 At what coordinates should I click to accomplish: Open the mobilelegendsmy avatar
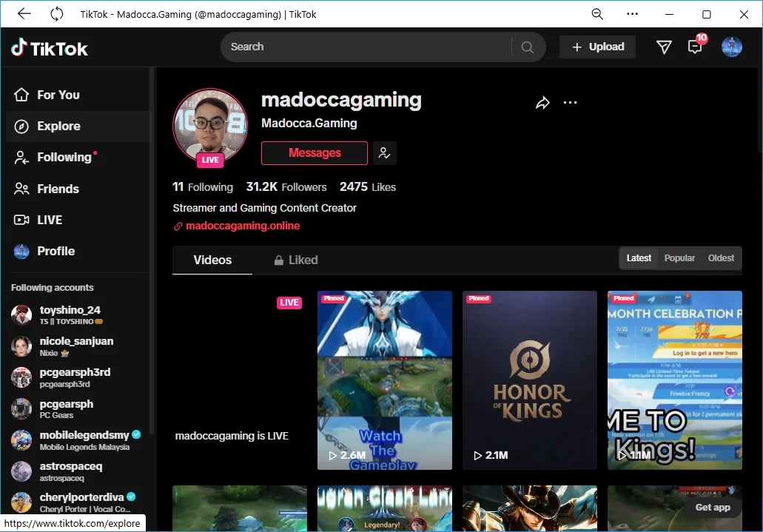click(x=21, y=440)
